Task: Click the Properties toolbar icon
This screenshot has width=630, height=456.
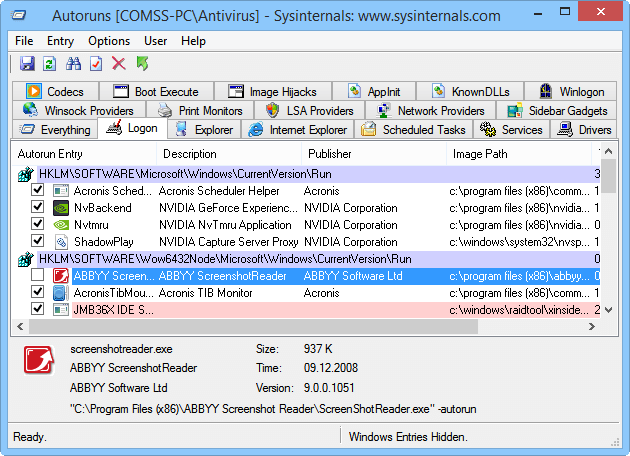Action: [x=96, y=63]
